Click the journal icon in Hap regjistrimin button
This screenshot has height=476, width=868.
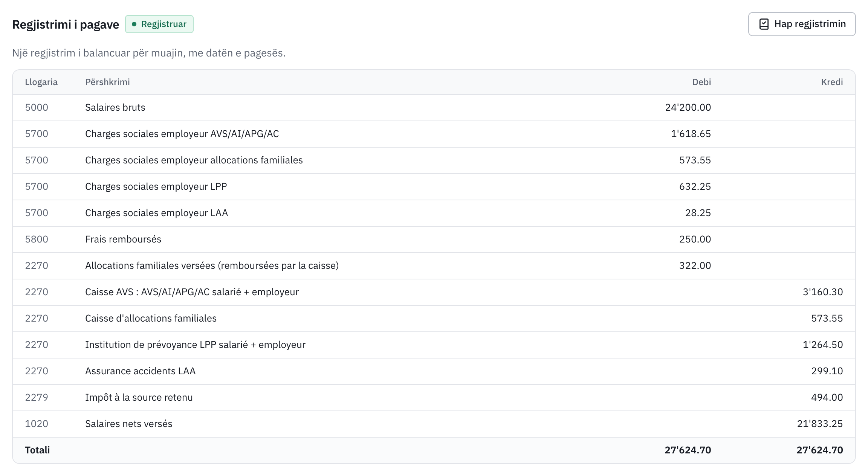[764, 24]
